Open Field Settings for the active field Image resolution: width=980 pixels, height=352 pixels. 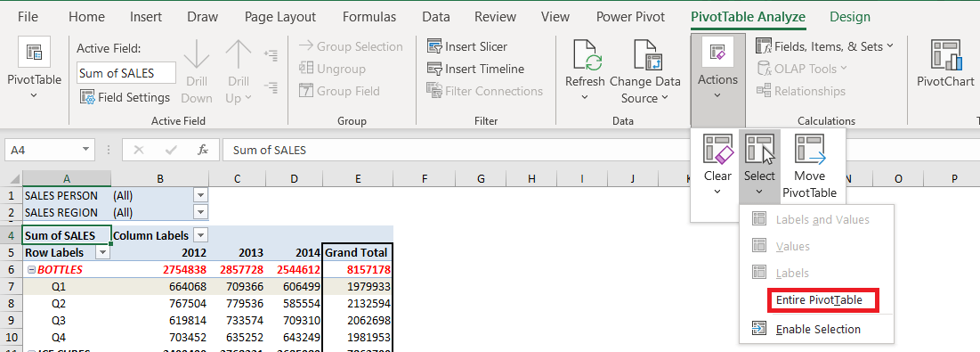point(125,97)
